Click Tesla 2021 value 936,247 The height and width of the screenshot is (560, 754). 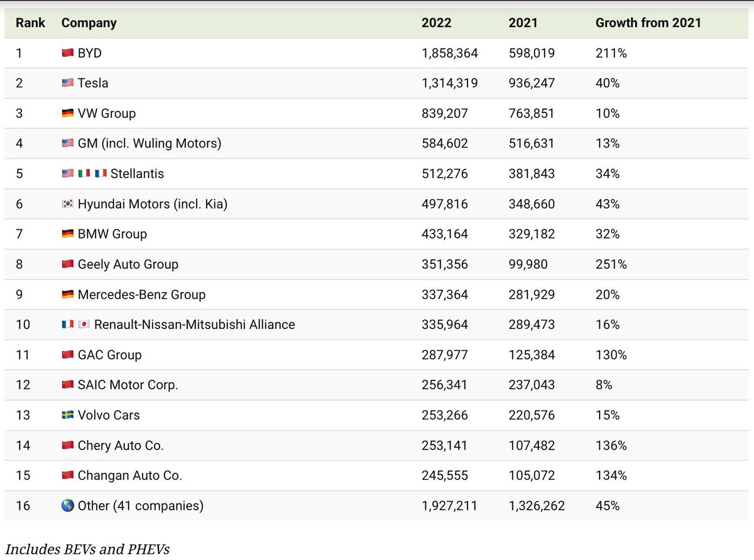532,83
